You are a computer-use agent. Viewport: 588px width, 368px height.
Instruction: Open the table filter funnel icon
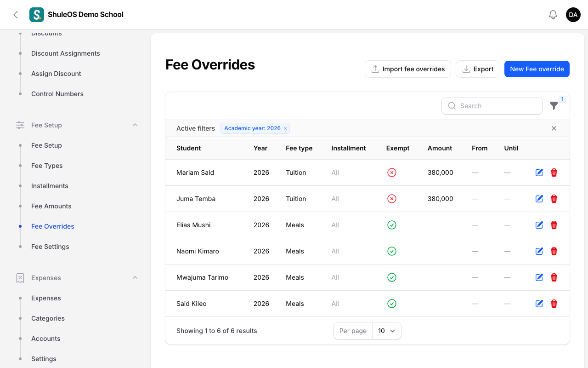554,106
